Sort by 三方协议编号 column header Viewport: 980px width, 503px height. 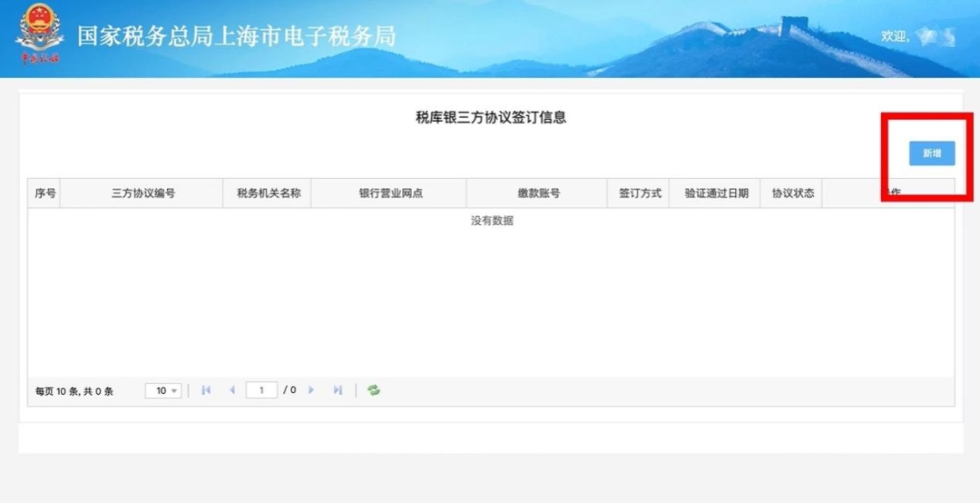click(142, 193)
